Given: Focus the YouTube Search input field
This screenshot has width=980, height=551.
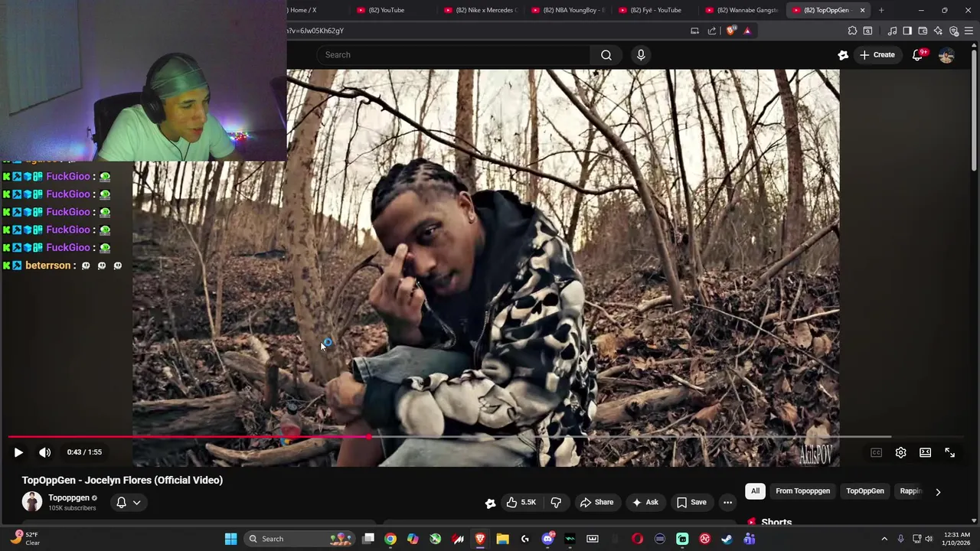Looking at the screenshot, I should coord(453,55).
